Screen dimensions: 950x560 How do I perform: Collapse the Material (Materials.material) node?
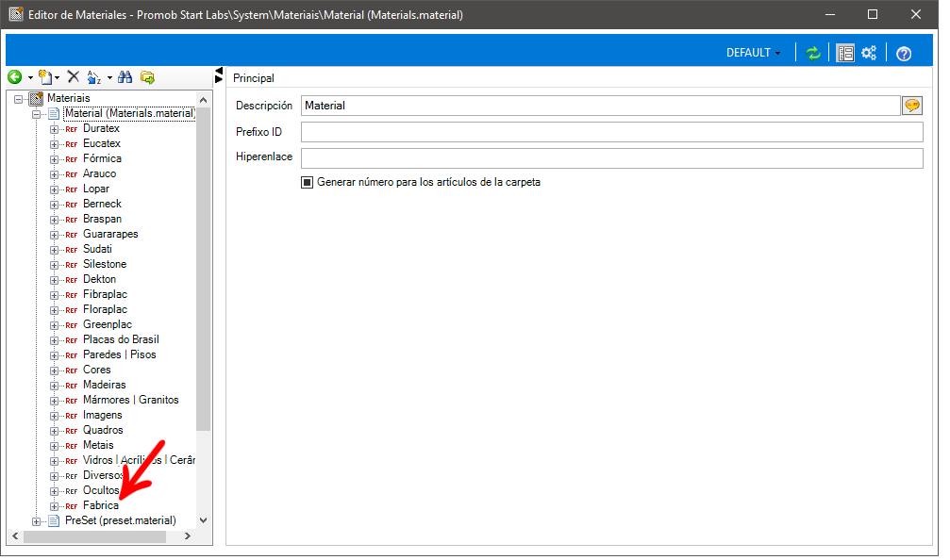[37, 114]
